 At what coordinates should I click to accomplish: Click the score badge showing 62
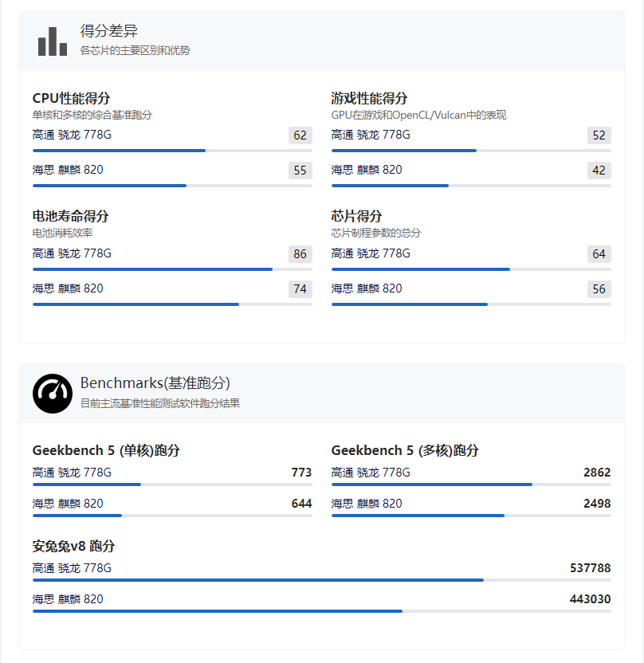298,135
